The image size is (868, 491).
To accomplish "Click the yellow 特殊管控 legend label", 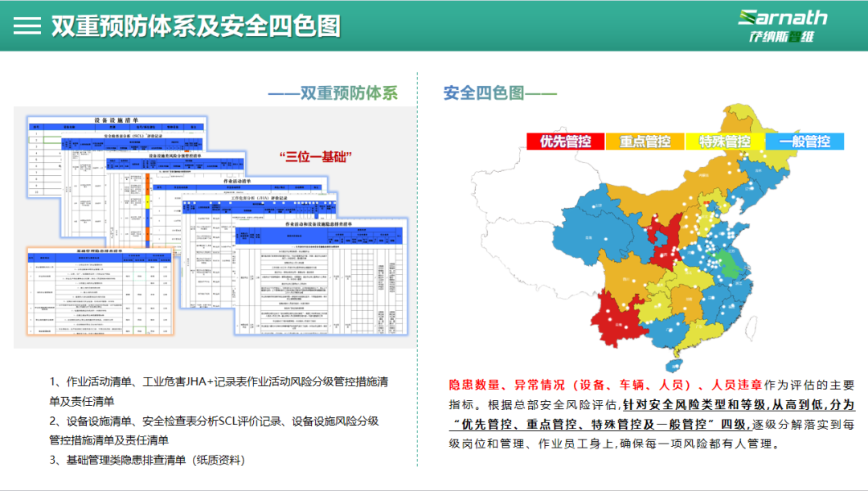I will tap(724, 141).
